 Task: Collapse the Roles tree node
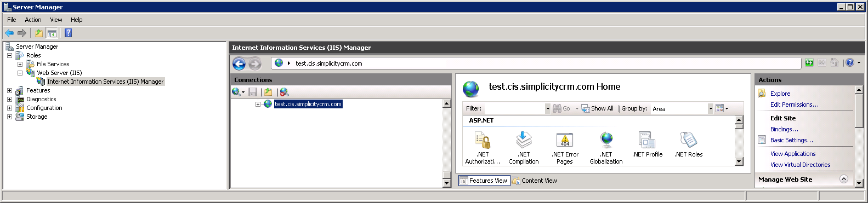click(x=9, y=55)
